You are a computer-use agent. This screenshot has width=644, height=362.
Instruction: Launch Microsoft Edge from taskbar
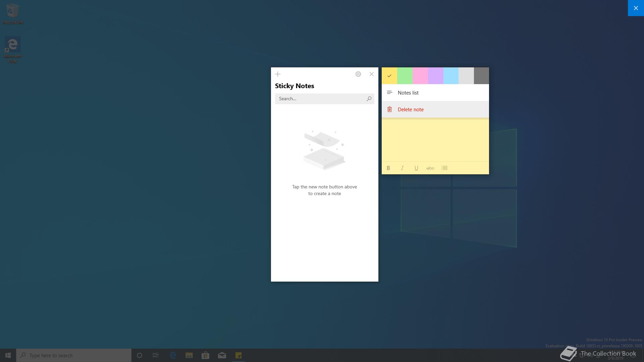(x=173, y=355)
